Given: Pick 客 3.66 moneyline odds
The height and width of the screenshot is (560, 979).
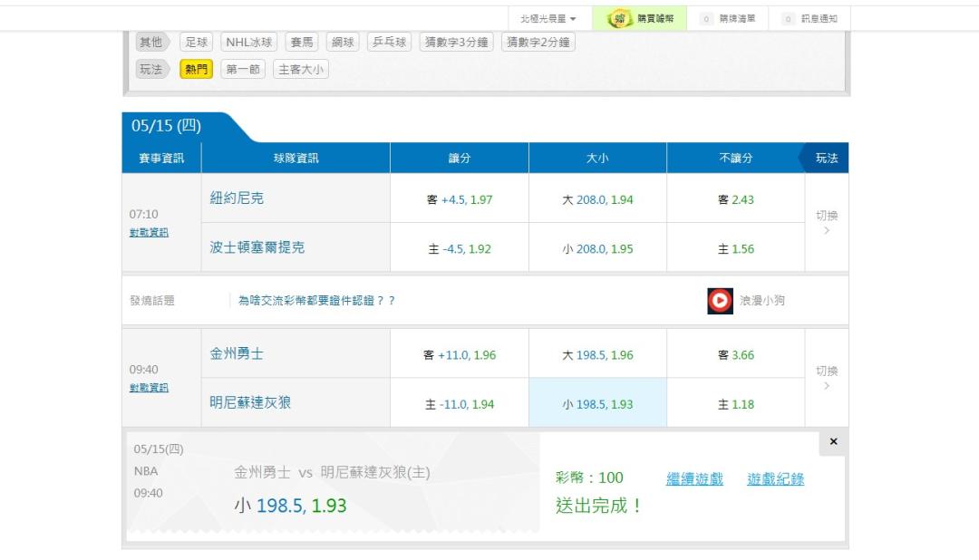Looking at the screenshot, I should [736, 354].
